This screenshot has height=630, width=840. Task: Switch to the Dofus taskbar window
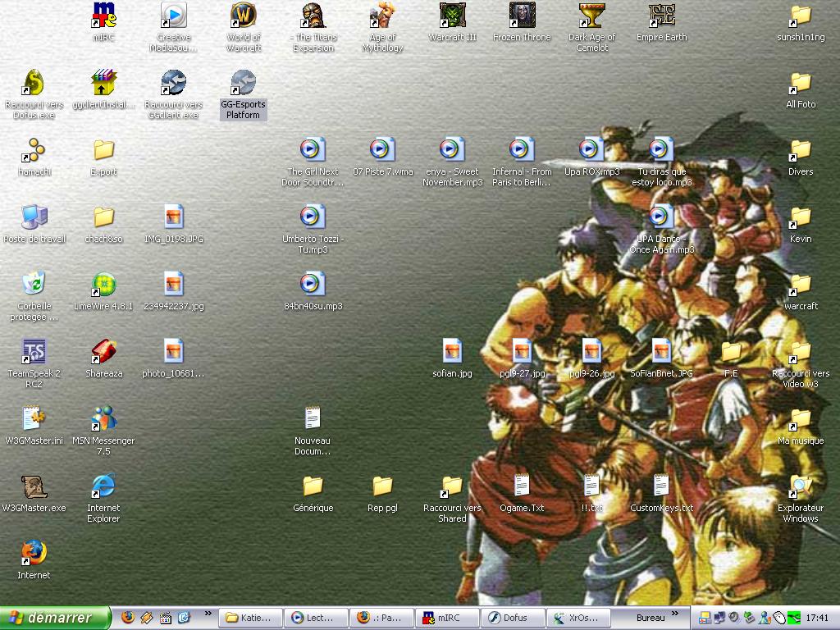514,618
